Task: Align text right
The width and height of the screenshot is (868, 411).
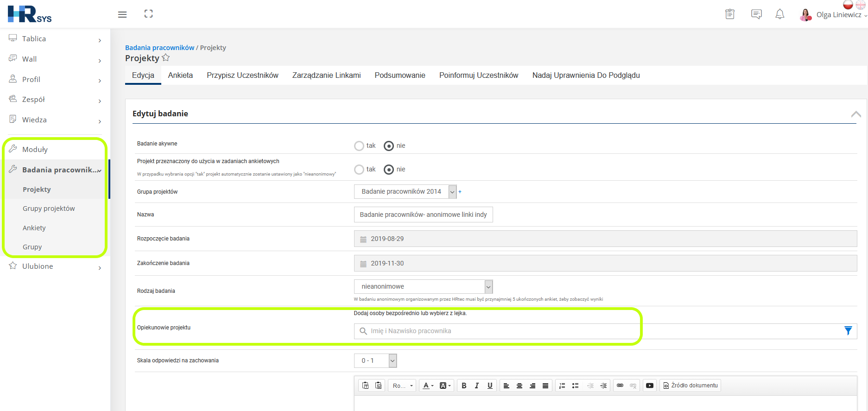Action: tap(532, 386)
